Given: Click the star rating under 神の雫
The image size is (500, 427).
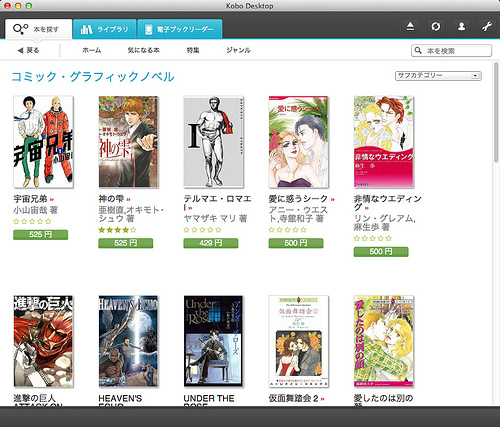Looking at the screenshot, I should click(117, 230).
